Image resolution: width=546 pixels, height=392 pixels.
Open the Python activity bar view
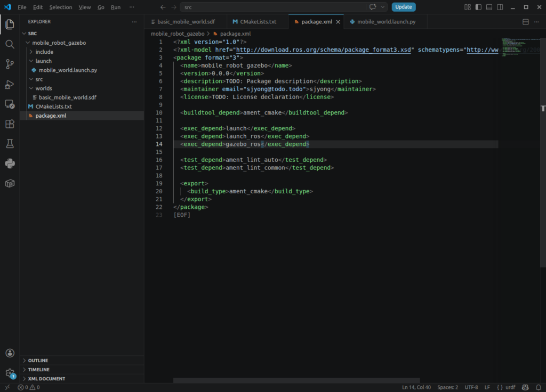pos(10,164)
